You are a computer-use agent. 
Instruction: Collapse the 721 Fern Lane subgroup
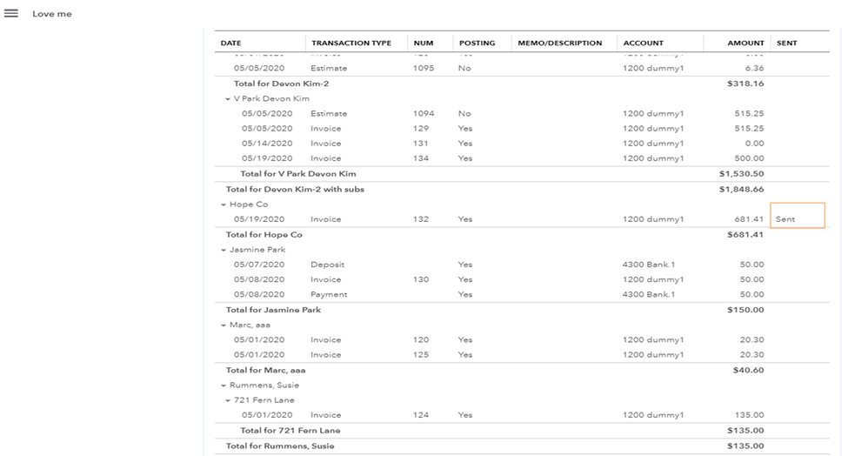228,400
